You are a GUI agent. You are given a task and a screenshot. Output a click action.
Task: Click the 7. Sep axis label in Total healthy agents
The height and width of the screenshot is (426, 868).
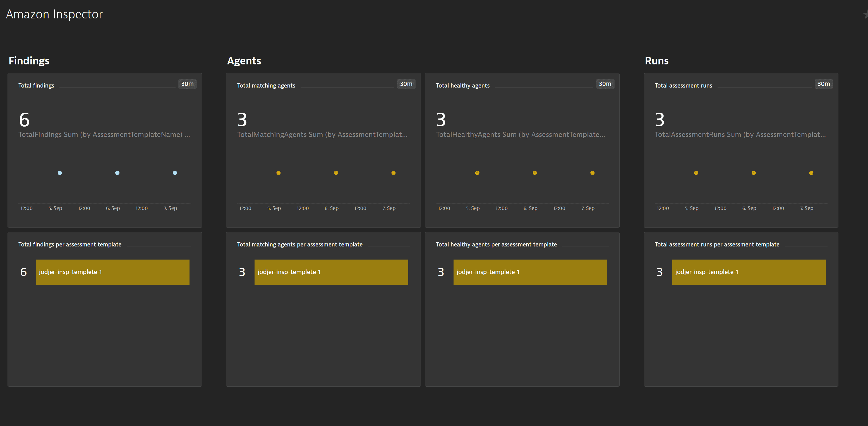588,208
